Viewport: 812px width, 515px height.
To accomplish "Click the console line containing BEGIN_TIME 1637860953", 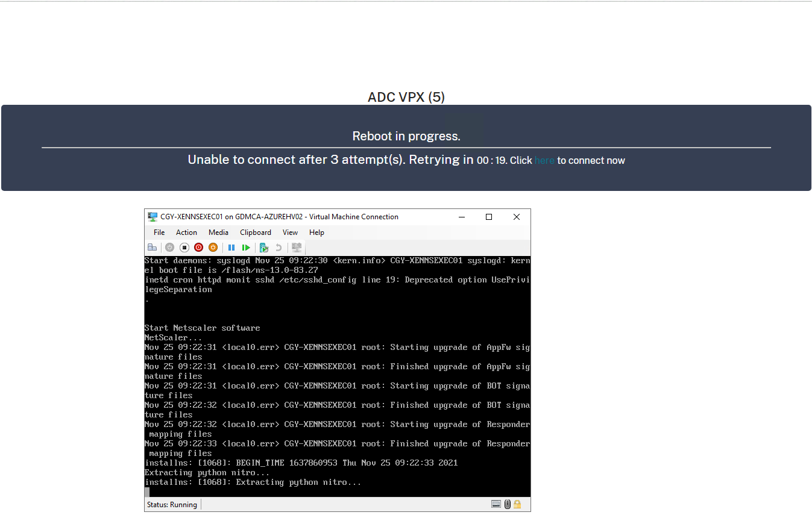I will [x=301, y=463].
